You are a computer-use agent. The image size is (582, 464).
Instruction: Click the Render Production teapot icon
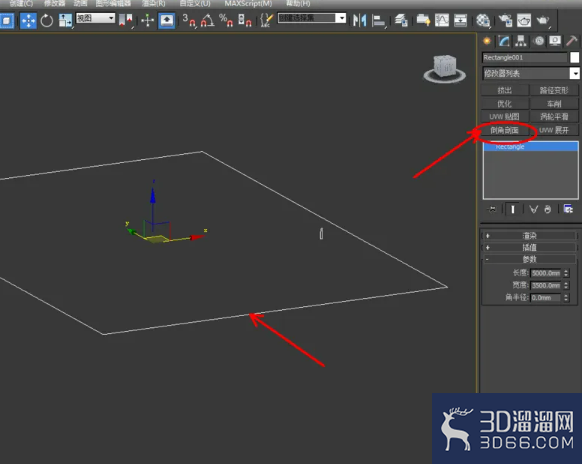click(543, 20)
